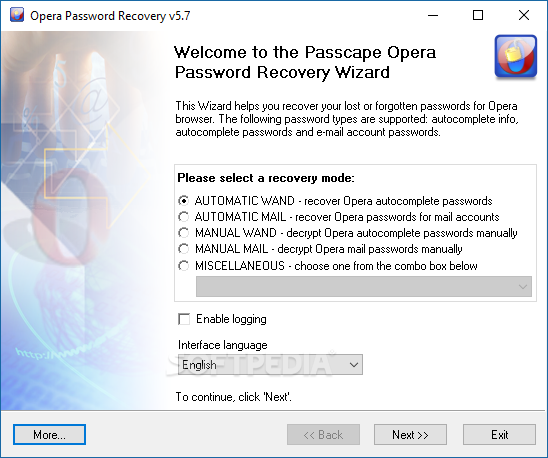Select the MISCELLANEOUS recovery option
Viewport: 548px width, 458px height.
click(183, 266)
